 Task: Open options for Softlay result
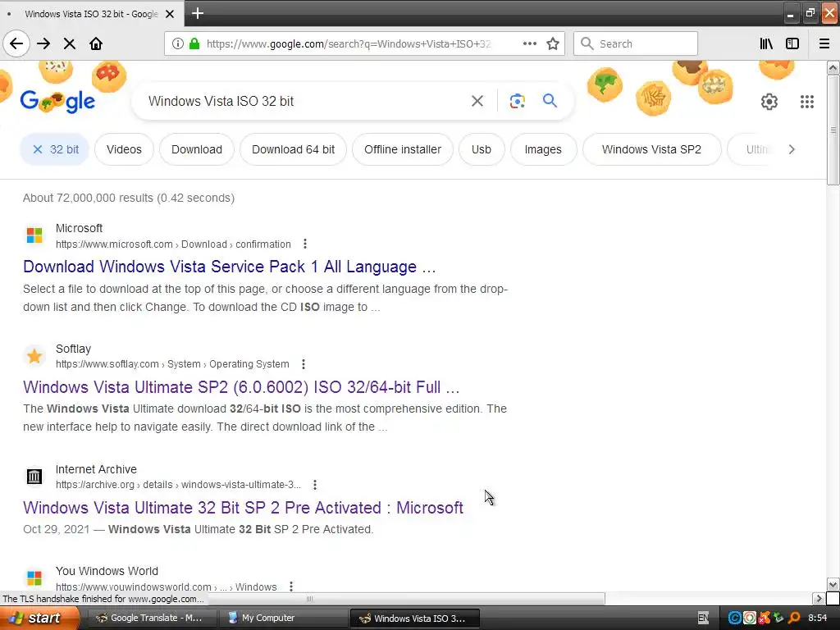(304, 364)
